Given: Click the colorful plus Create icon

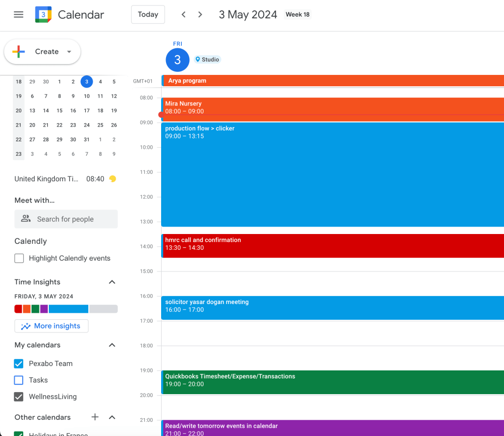Looking at the screenshot, I should point(19,51).
